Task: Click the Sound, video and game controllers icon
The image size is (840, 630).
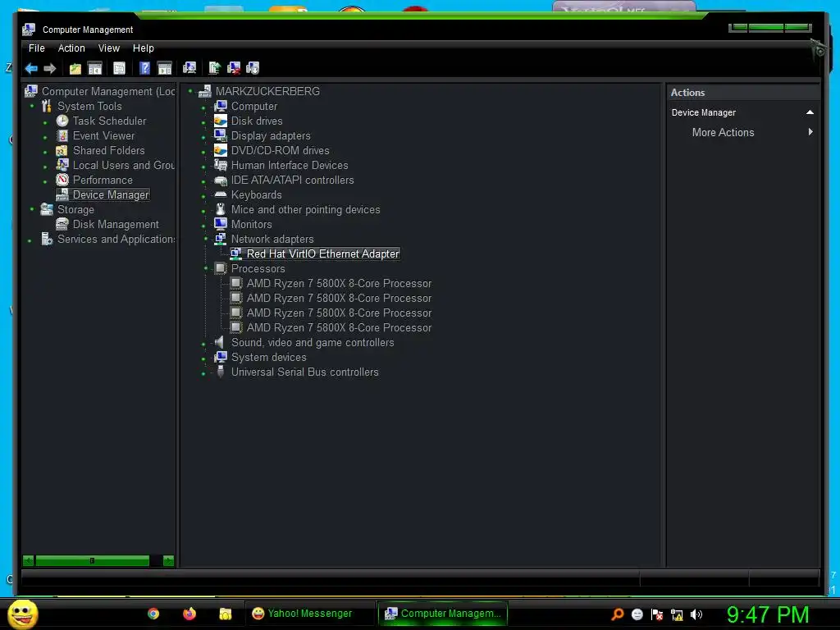Action: pos(220,342)
